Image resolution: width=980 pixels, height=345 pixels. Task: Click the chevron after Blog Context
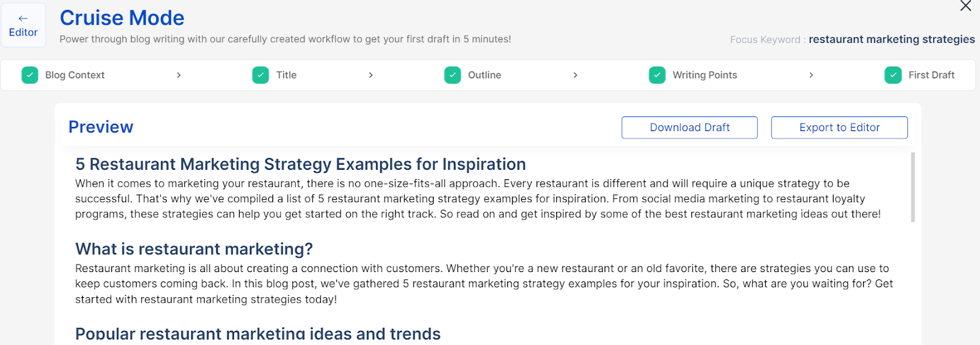179,75
